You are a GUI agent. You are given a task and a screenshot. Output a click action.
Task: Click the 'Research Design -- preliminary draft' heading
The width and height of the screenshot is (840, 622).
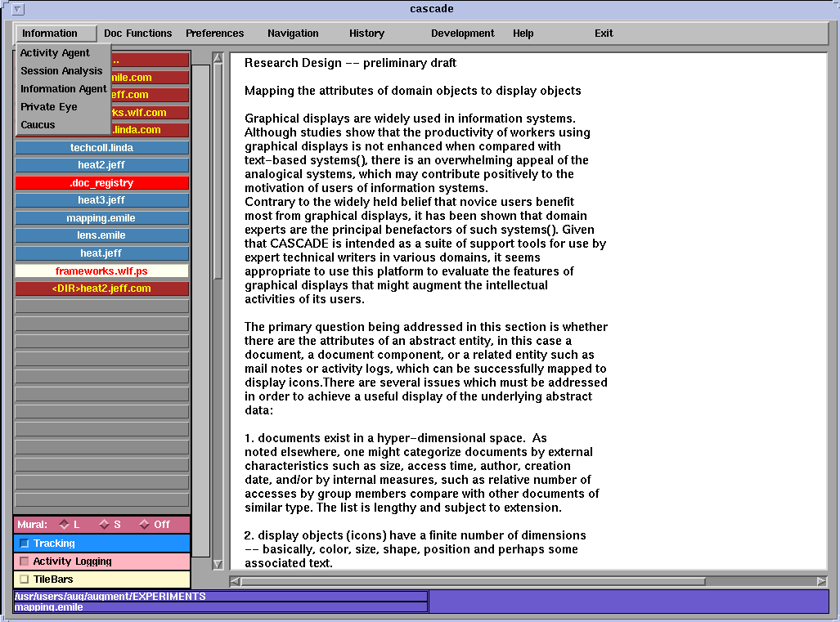click(x=350, y=63)
